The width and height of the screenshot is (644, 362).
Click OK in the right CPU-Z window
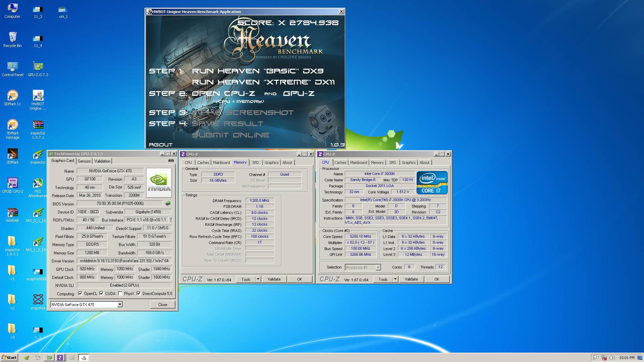pos(437,279)
